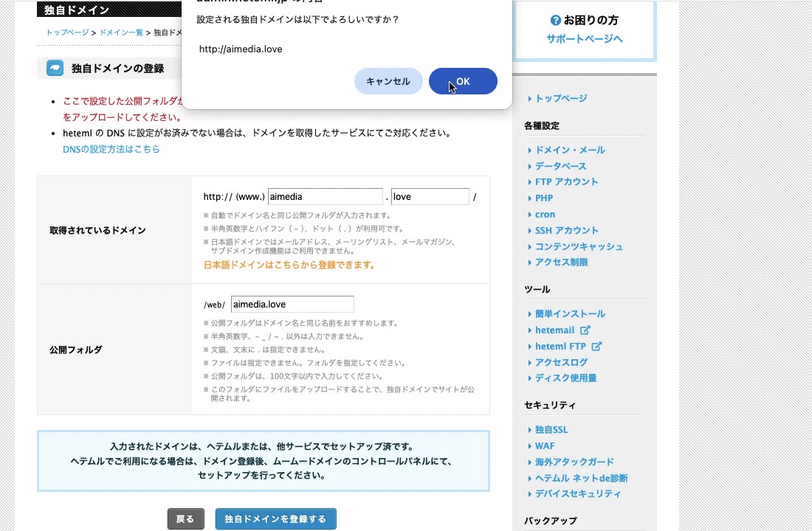Viewport: 812px width, 531px height.
Task: Click external link icon beside heteml FTP
Action: coord(596,346)
